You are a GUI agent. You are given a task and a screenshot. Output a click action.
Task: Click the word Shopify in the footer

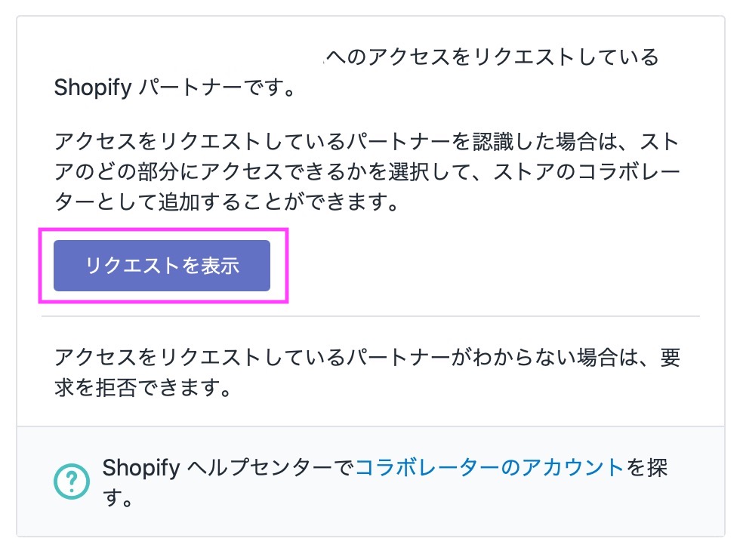coord(140,468)
